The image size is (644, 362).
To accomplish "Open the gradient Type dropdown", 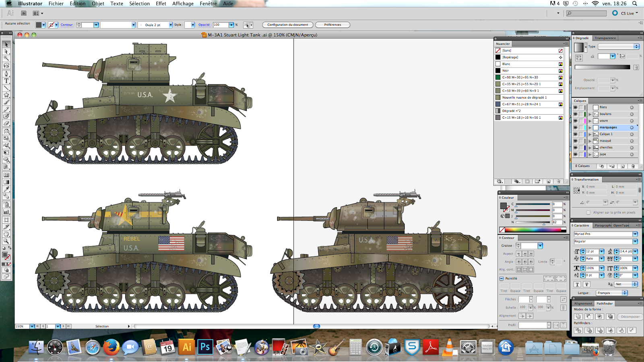I will [619, 47].
